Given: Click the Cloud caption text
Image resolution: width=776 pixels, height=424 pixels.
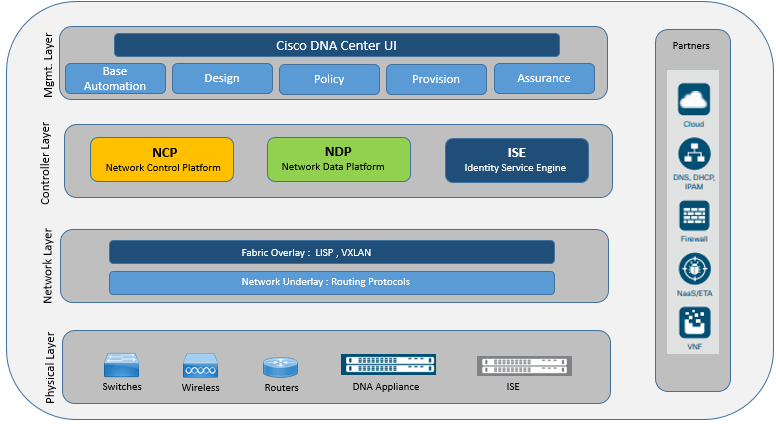Looking at the screenshot, I should click(694, 124).
